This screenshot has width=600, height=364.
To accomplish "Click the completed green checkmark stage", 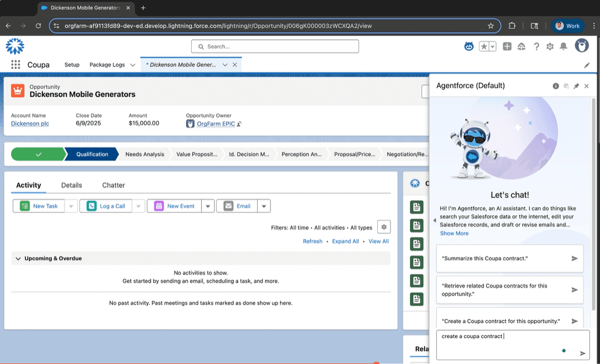I will (38, 154).
